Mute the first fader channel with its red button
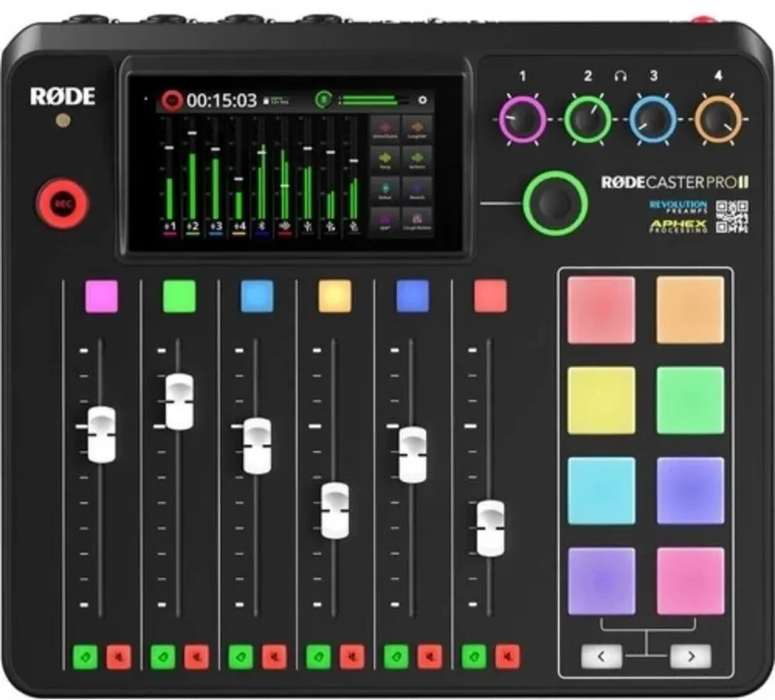 (x=119, y=656)
